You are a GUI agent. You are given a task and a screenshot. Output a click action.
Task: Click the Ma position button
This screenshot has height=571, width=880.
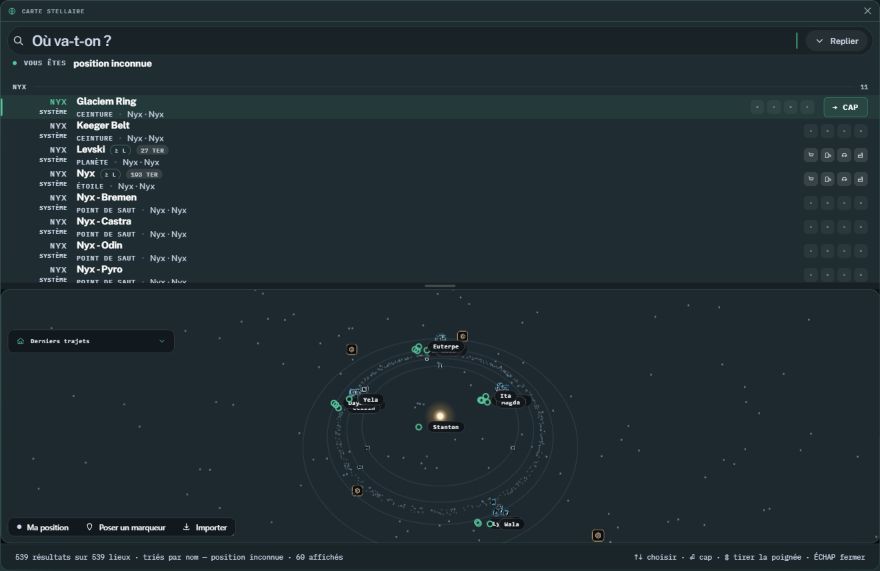point(43,527)
